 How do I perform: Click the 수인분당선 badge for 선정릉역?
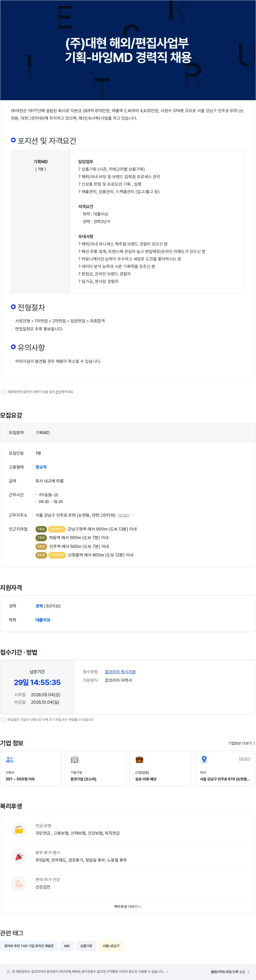pos(57,555)
